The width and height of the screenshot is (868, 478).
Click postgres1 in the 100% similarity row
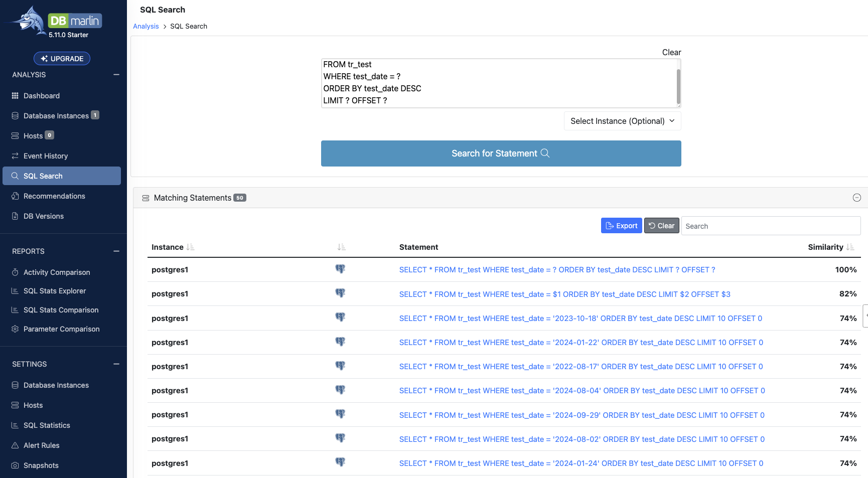click(170, 270)
